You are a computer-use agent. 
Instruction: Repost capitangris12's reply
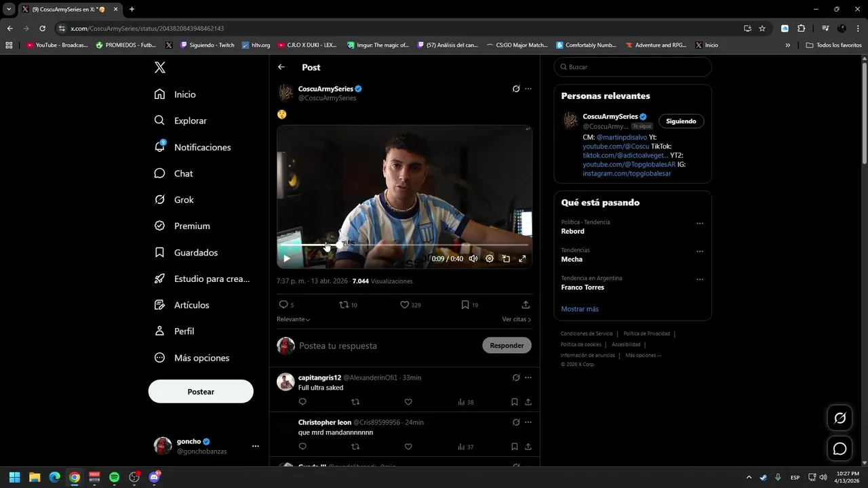click(x=355, y=402)
